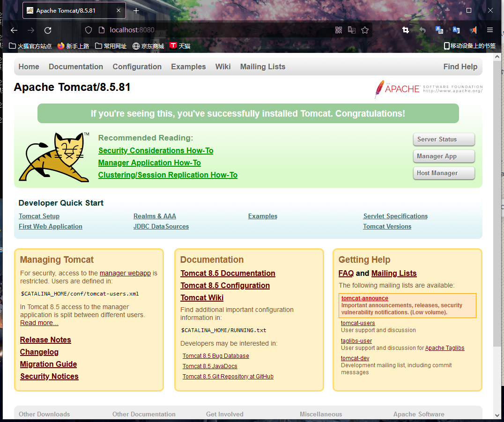Open 移动设备上的书签 mobile bookmarks
Screen dimensions: 504x422
tap(470, 46)
